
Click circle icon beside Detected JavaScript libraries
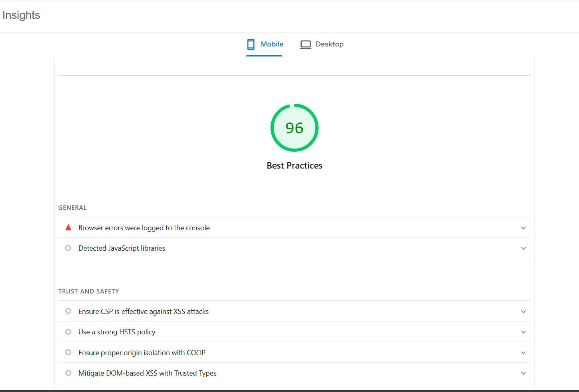coord(68,248)
